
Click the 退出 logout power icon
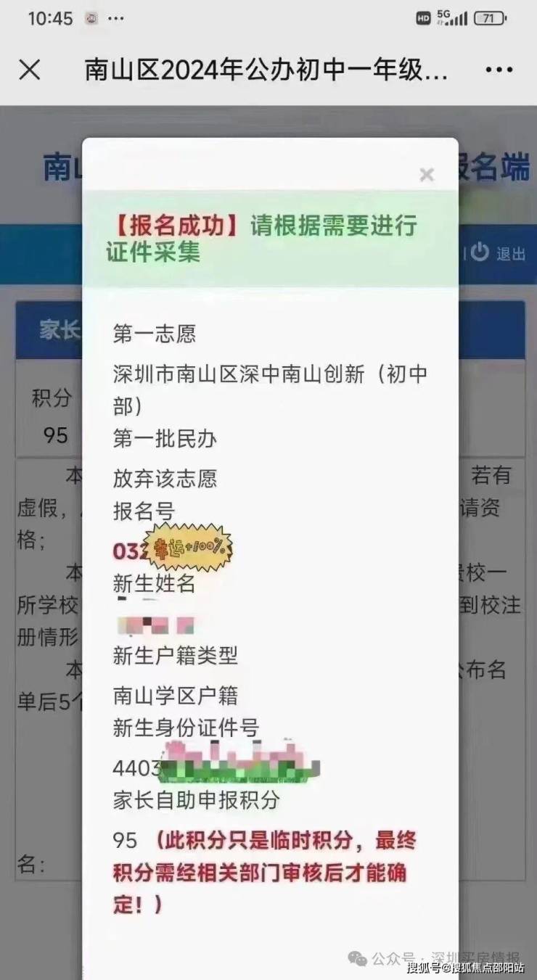tap(480, 252)
